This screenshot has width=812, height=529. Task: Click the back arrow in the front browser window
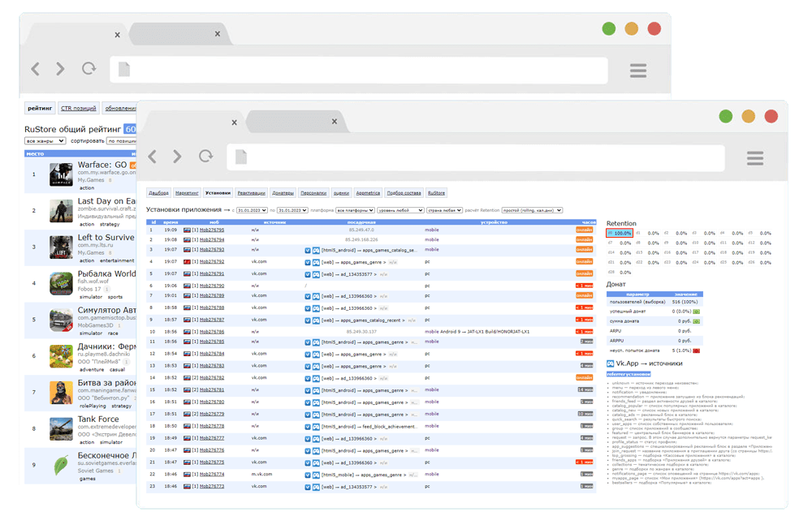(153, 157)
